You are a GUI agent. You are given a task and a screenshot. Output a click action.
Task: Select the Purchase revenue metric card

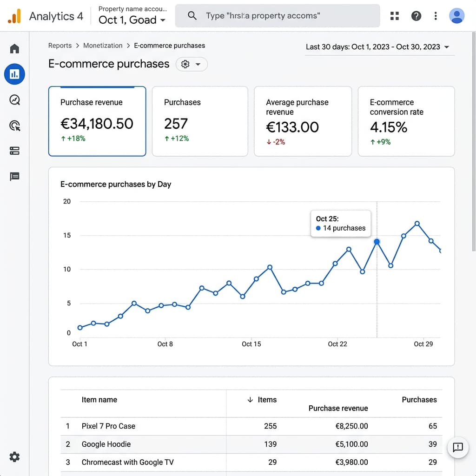pyautogui.click(x=97, y=121)
